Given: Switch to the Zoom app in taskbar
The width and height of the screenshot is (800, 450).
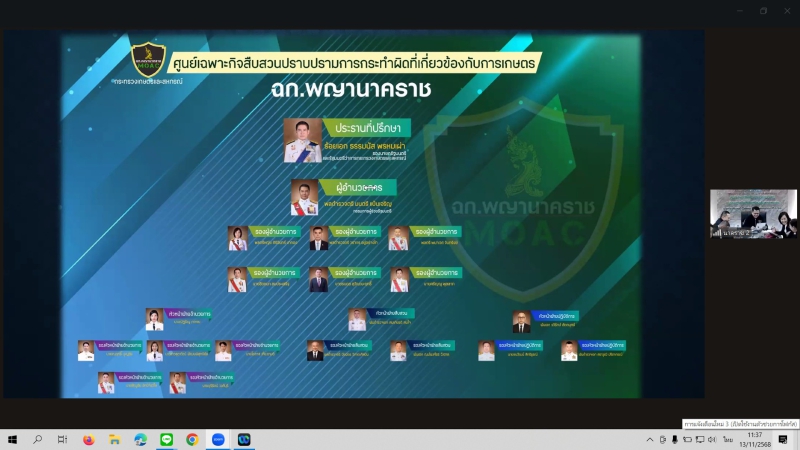Looking at the screenshot, I should [218, 439].
